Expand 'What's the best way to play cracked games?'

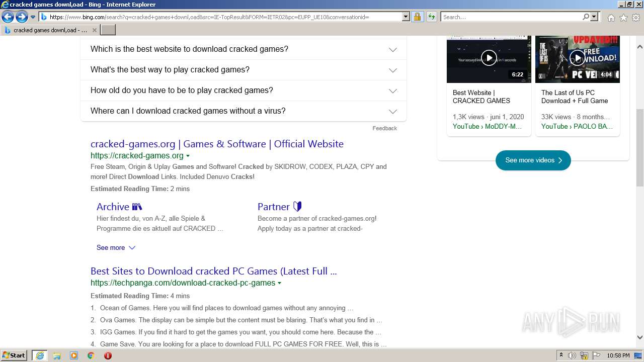coord(244,70)
